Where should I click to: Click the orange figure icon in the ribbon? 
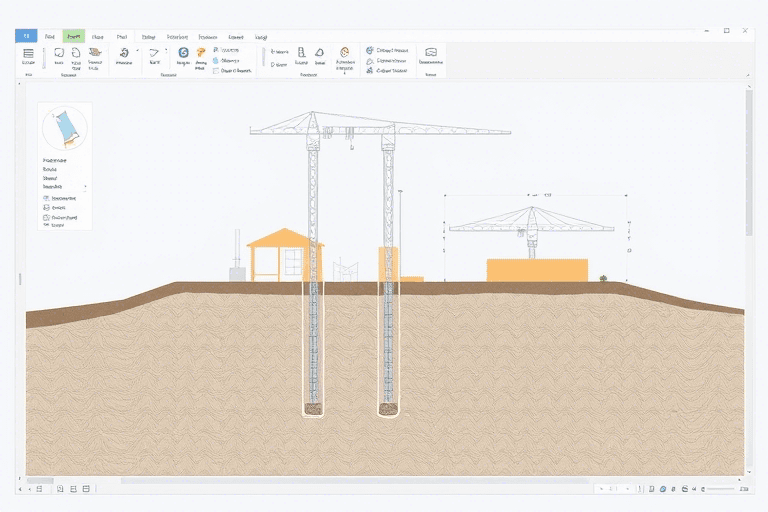pyautogui.click(x=201, y=52)
